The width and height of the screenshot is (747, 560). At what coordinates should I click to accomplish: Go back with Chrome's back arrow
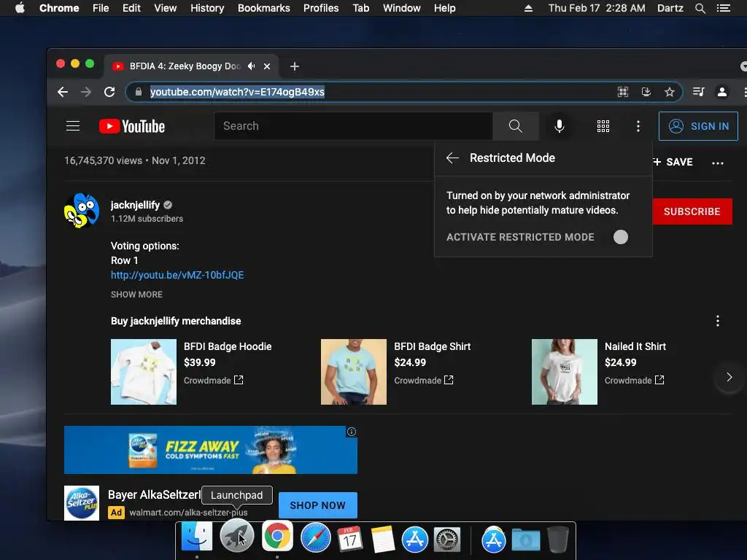63,92
